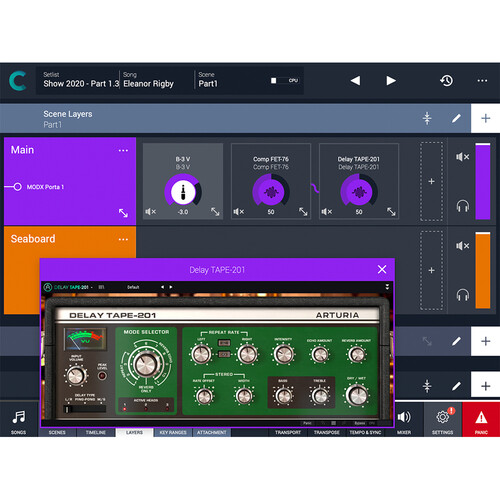Image resolution: width=500 pixels, height=500 pixels.
Task: Expand advanced panel with double chevron
Action: (387, 287)
